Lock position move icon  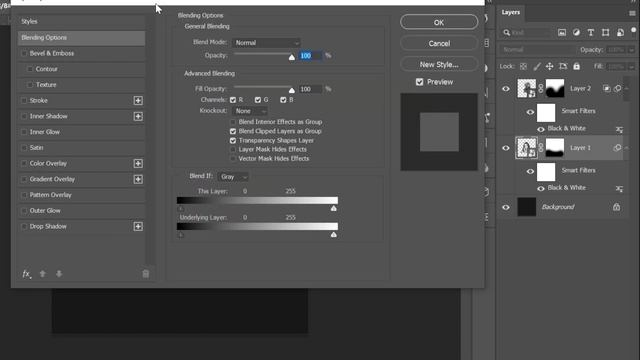pyautogui.click(x=549, y=66)
